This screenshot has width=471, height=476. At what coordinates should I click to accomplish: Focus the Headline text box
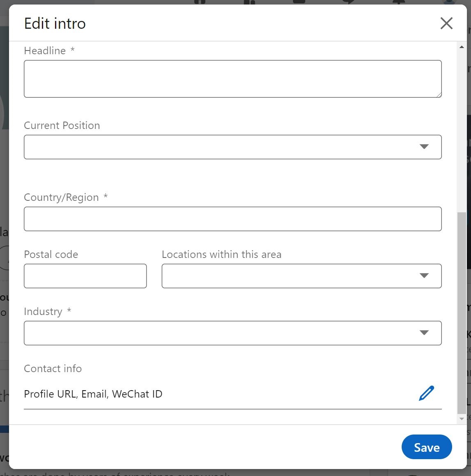[232, 79]
